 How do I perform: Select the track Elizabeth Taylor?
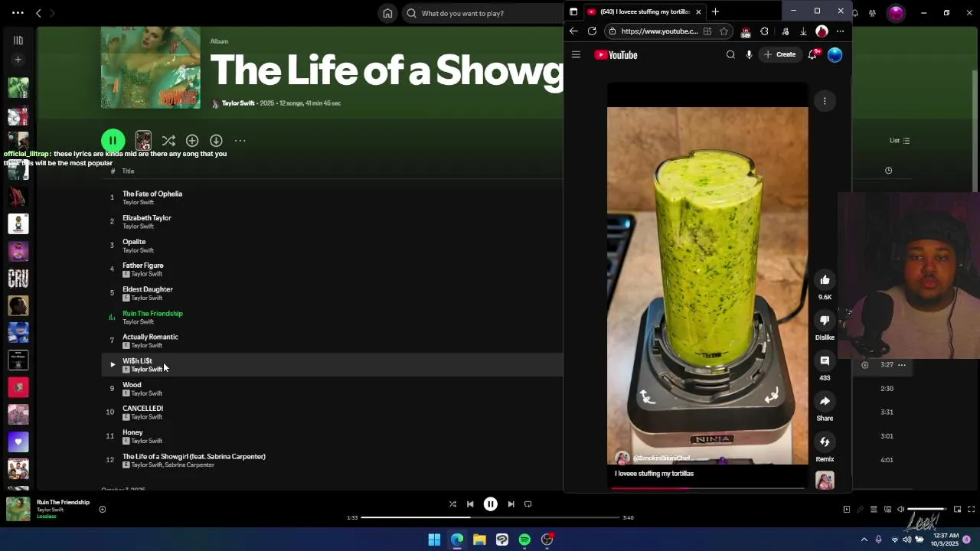147,217
